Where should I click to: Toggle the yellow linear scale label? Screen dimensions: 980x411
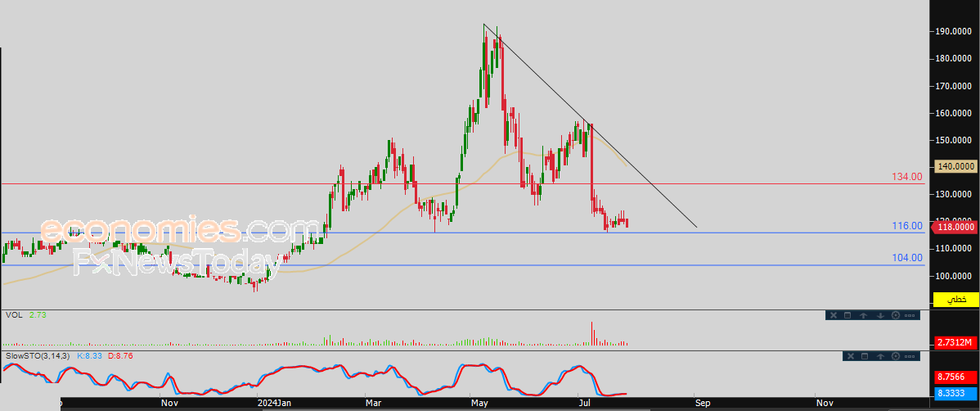pyautogui.click(x=955, y=300)
